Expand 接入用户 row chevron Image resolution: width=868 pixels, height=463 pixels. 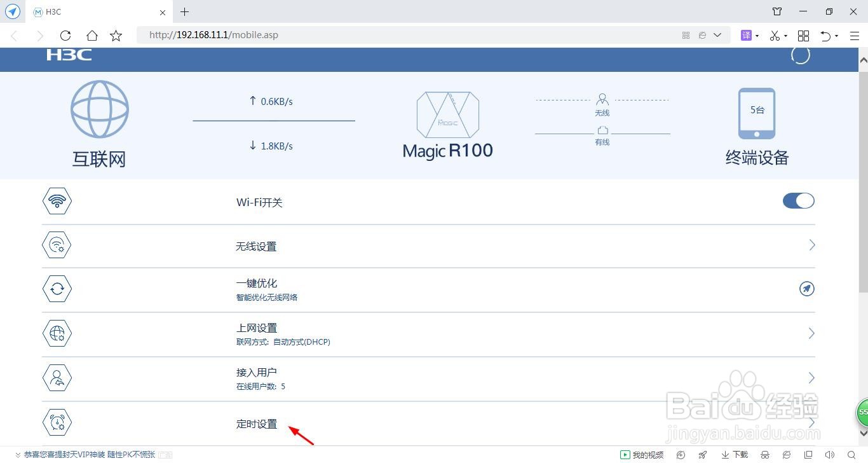811,378
